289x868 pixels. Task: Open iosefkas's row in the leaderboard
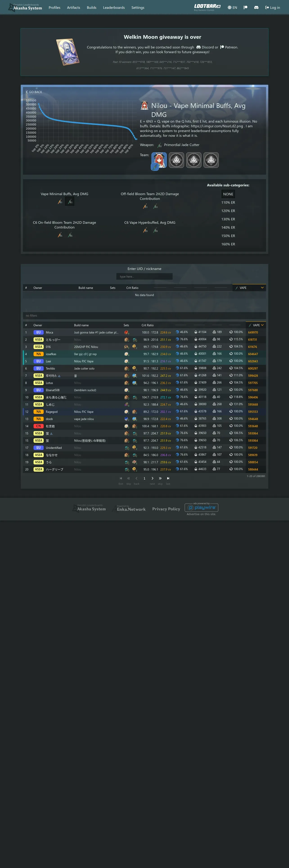coord(144,354)
